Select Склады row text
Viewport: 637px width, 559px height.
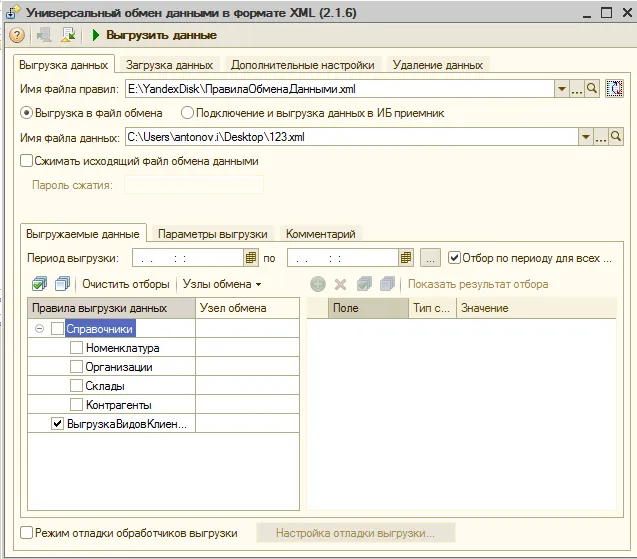(105, 386)
